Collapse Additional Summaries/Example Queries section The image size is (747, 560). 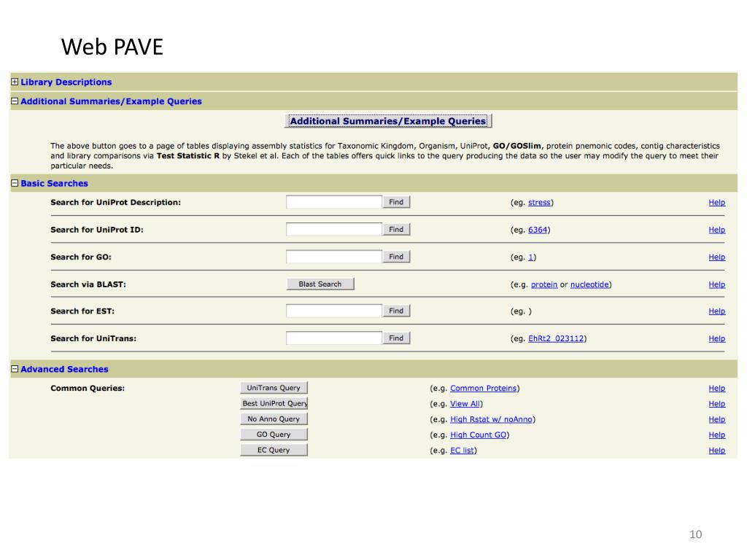15,101
